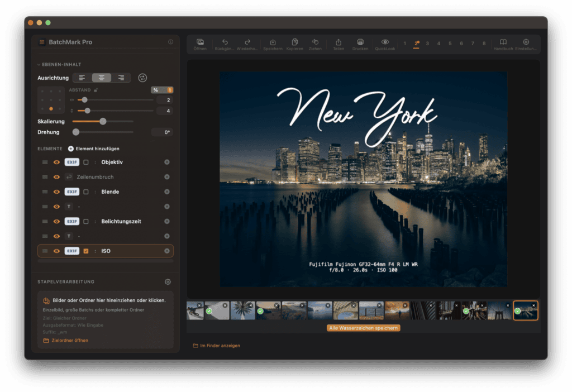The image size is (572, 392).
Task: Click the Öffnen toolbar icon
Action: click(x=200, y=44)
